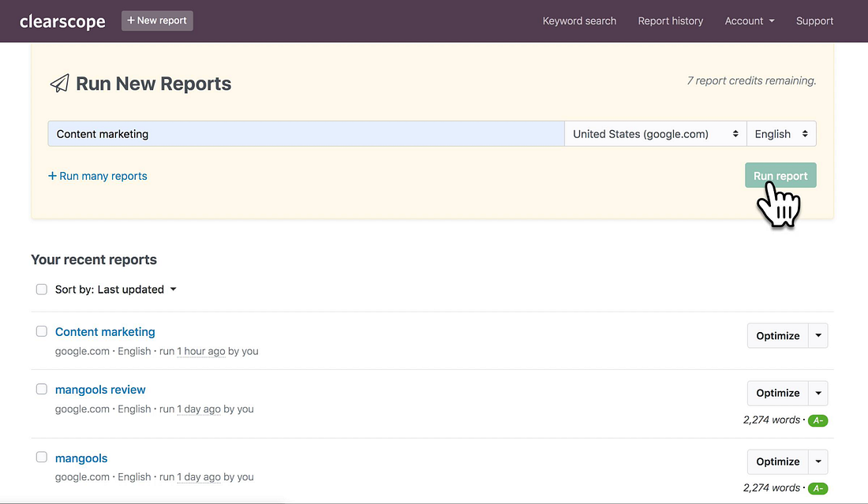Check the Content marketing report checkbox
868x504 pixels.
click(42, 331)
